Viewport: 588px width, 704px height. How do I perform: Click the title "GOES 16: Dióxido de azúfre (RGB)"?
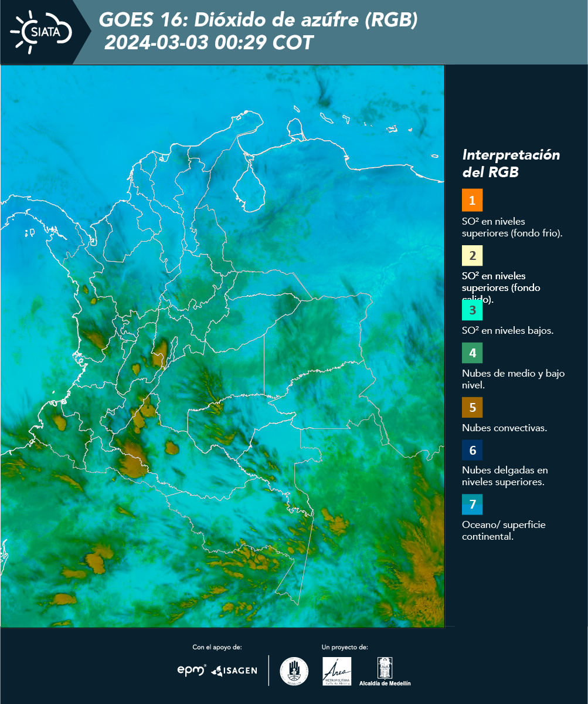tap(258, 20)
